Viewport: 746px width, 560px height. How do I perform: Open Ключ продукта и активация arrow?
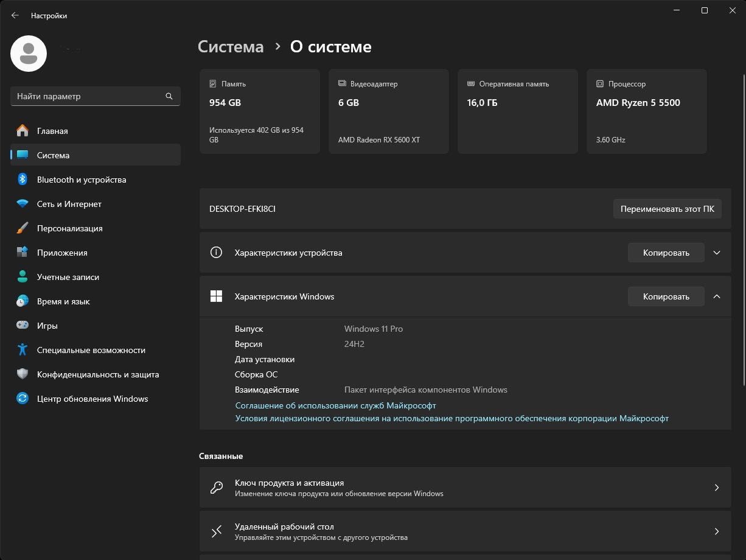[x=717, y=488]
